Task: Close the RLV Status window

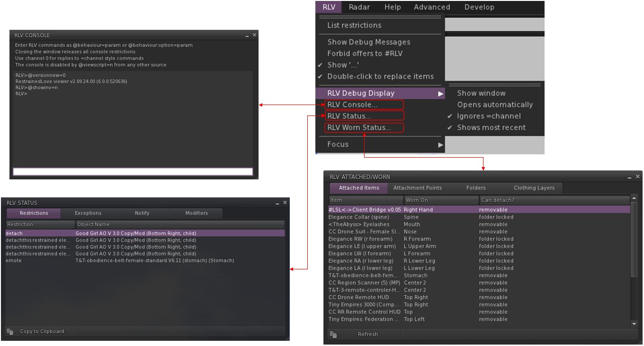Action: [285, 203]
